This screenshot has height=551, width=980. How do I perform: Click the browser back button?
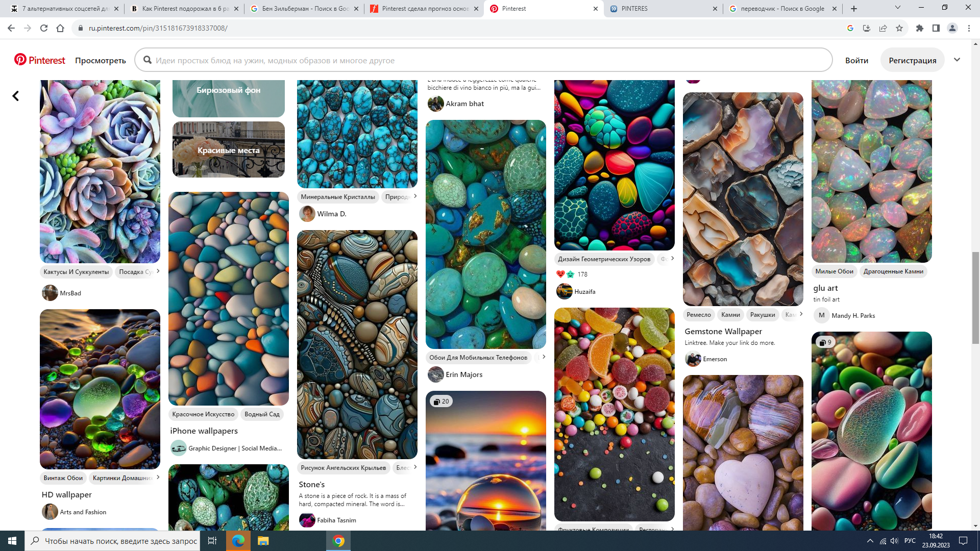[11, 28]
